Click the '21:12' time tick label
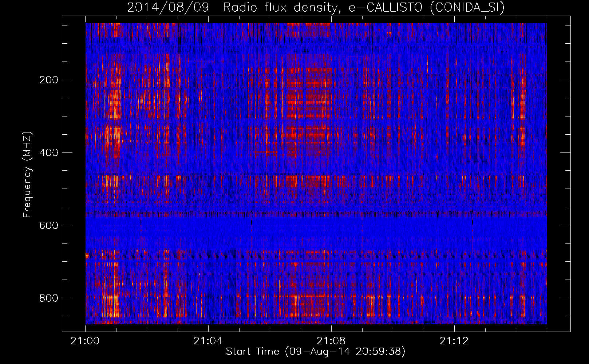The height and width of the screenshot is (364, 589). [454, 341]
